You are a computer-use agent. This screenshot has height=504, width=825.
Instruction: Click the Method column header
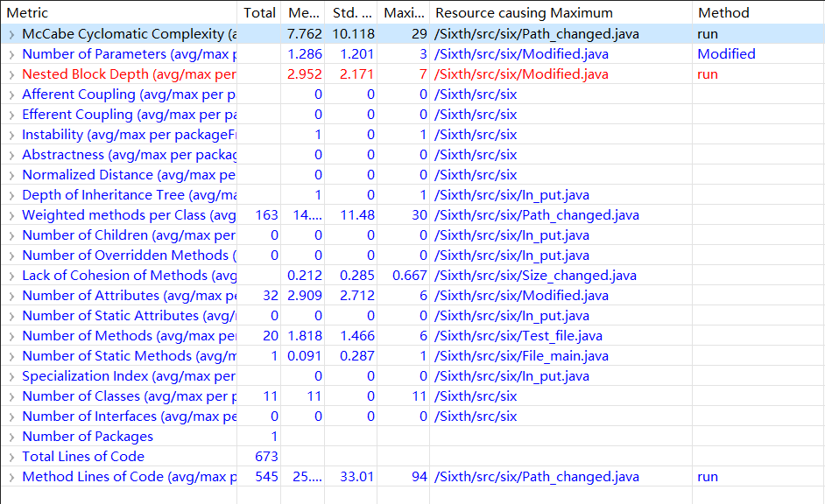coord(758,12)
